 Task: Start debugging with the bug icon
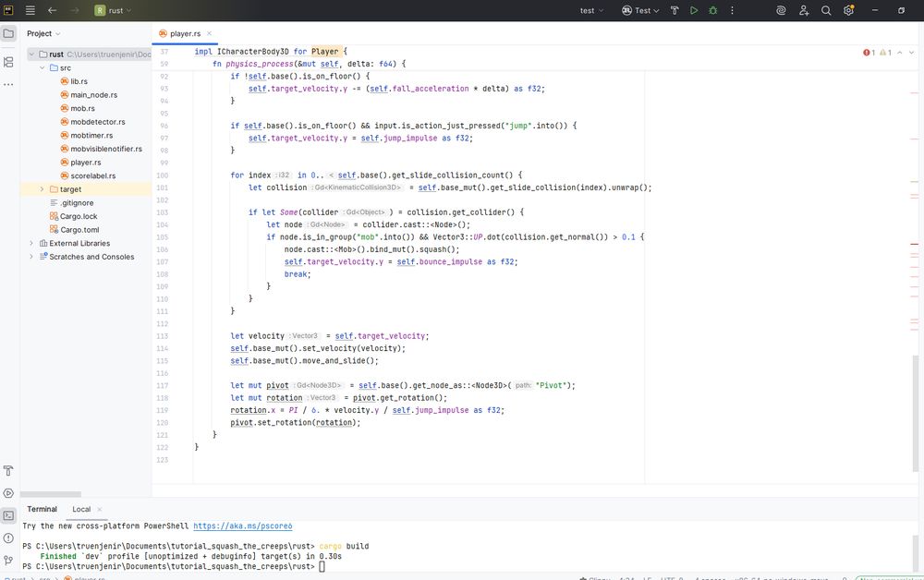click(712, 10)
